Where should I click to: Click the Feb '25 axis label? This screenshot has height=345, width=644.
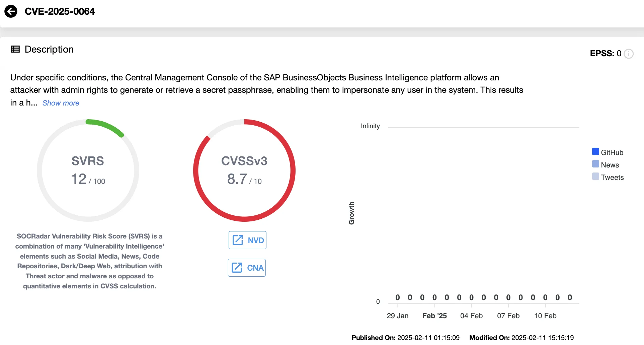pyautogui.click(x=434, y=316)
